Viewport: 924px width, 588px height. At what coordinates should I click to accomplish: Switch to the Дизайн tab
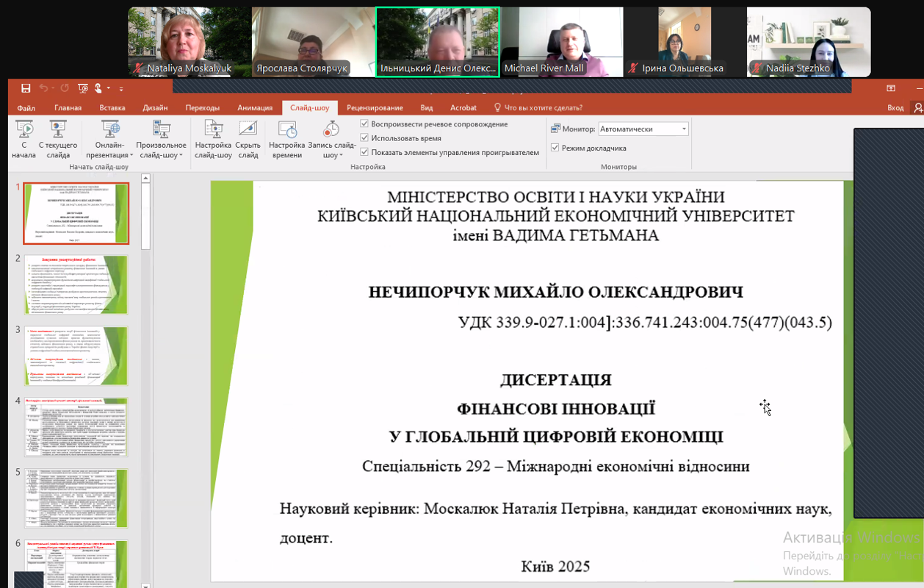[x=155, y=108]
